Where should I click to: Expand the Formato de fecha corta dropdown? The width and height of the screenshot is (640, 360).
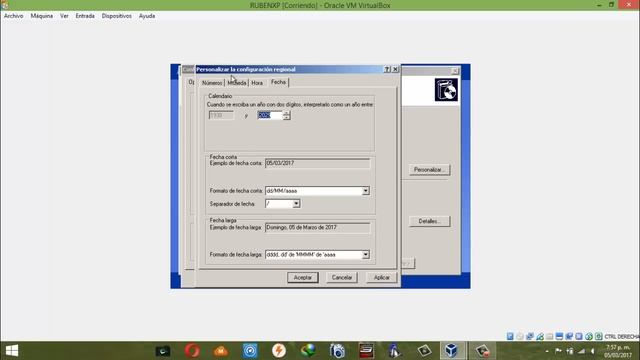pyautogui.click(x=366, y=191)
